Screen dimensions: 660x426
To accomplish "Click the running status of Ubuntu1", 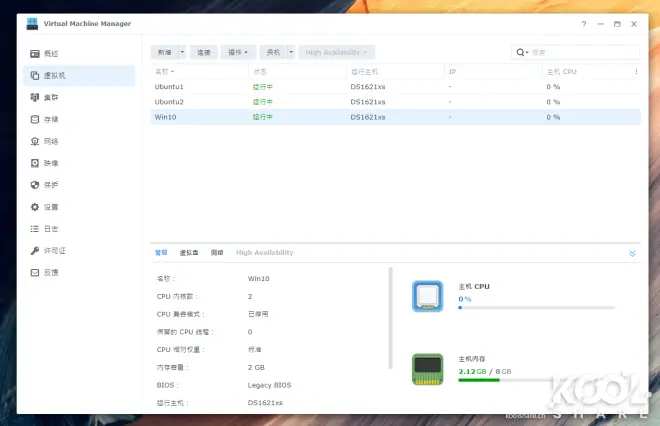I will [263, 87].
